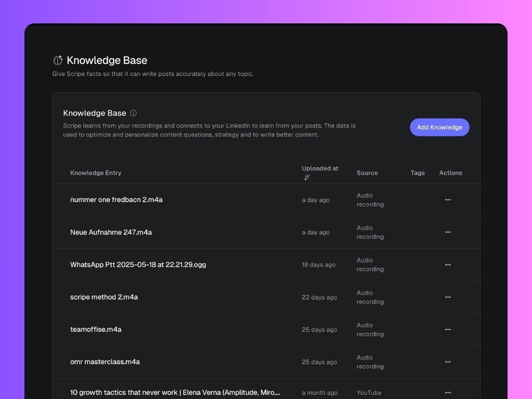The height and width of the screenshot is (399, 532).
Task: Select the teamoffise.m4a entry
Action: tap(96, 329)
